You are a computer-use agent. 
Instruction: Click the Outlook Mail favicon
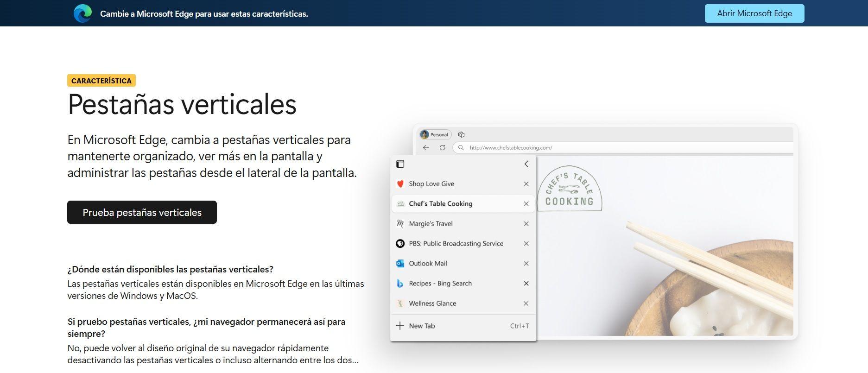400,264
